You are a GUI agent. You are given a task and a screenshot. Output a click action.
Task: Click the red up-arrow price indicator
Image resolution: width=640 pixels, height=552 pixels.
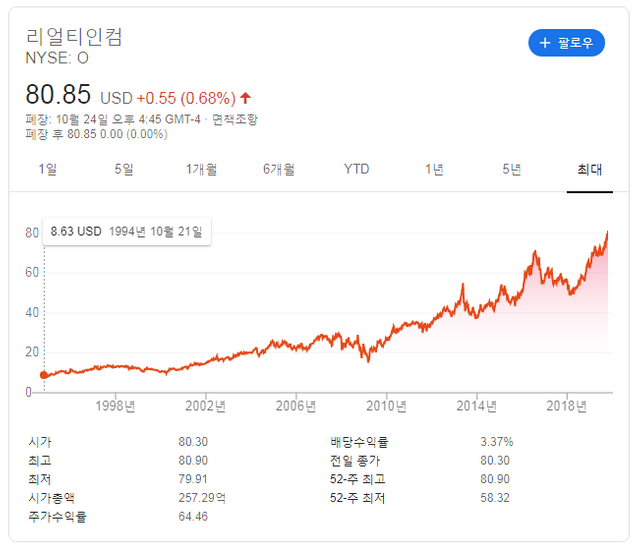point(245,98)
